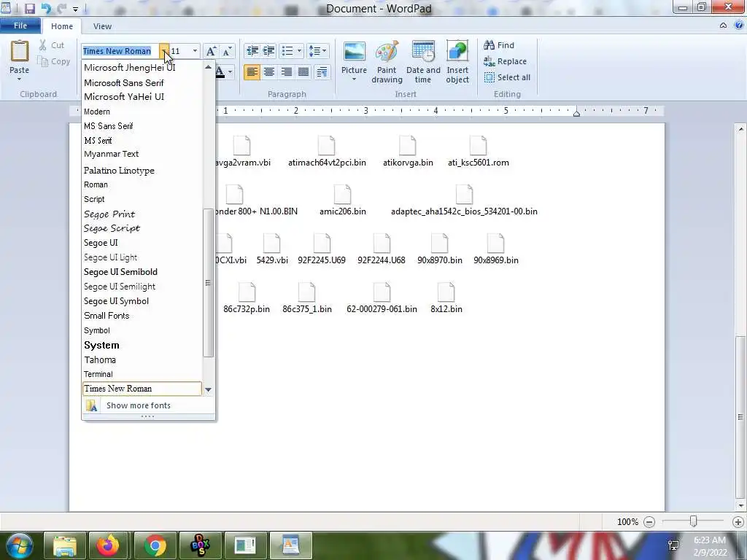This screenshot has height=560, width=747.
Task: Click the Undo arrow icon
Action: [46, 8]
